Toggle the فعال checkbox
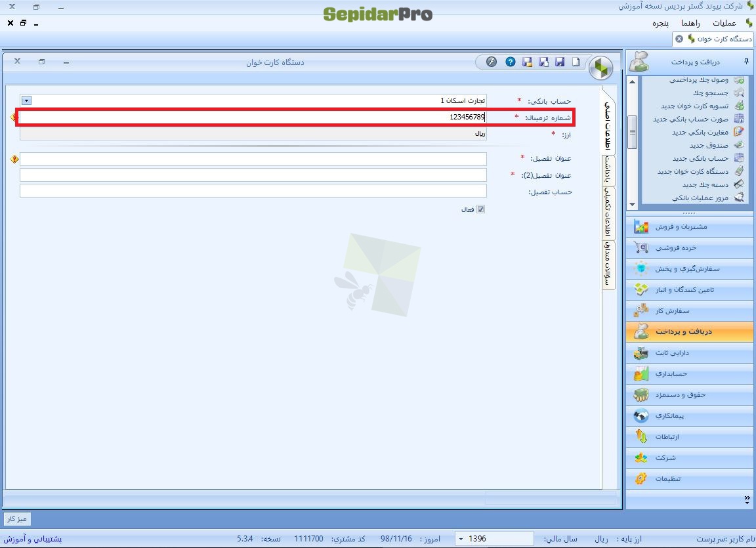Image resolution: width=756 pixels, height=548 pixels. tap(480, 209)
